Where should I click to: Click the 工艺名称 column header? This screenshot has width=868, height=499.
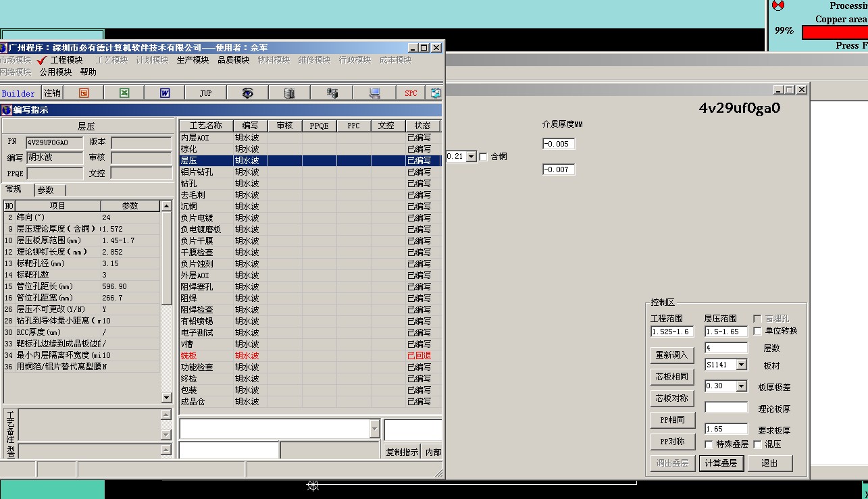(x=206, y=126)
